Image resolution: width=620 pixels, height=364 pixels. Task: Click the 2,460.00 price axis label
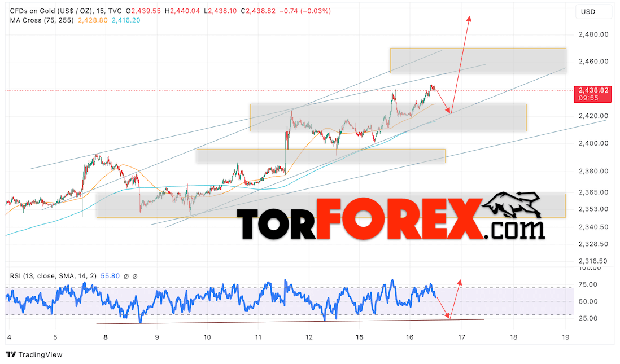tap(593, 62)
